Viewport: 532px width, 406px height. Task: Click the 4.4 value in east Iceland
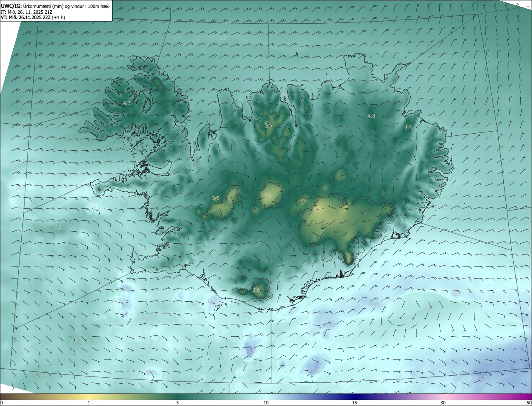coord(408,127)
